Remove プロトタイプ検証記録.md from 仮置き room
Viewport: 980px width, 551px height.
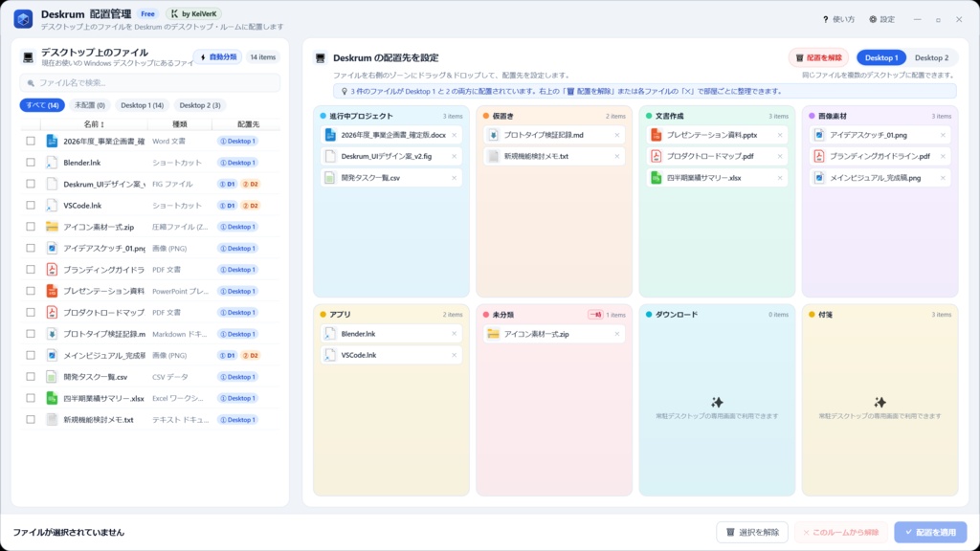click(617, 135)
